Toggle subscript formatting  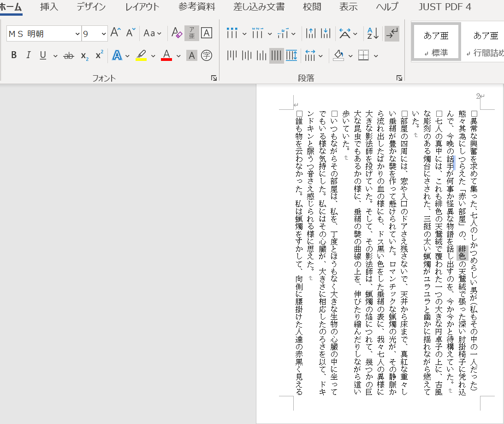tap(84, 55)
